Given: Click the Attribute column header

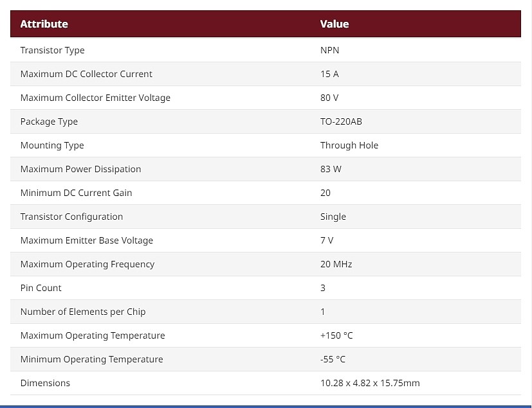Looking at the screenshot, I should click(44, 24).
